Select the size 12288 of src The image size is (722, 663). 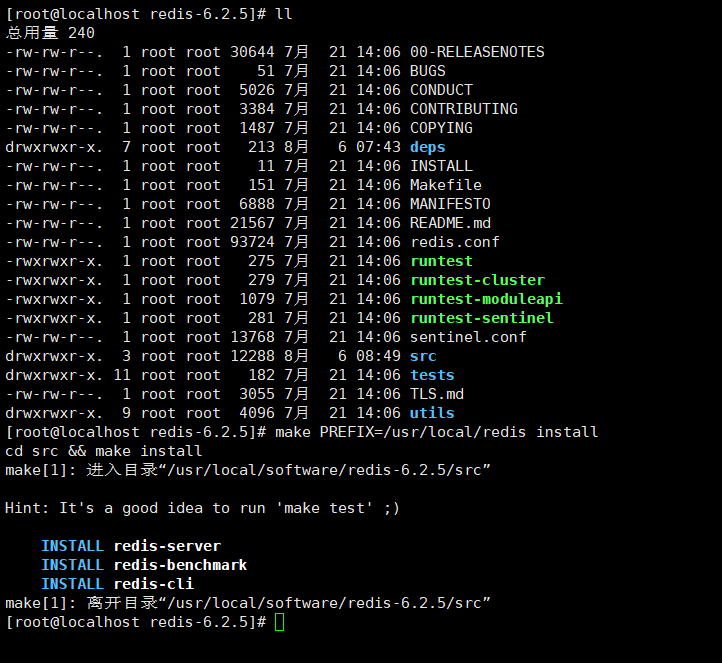point(252,356)
